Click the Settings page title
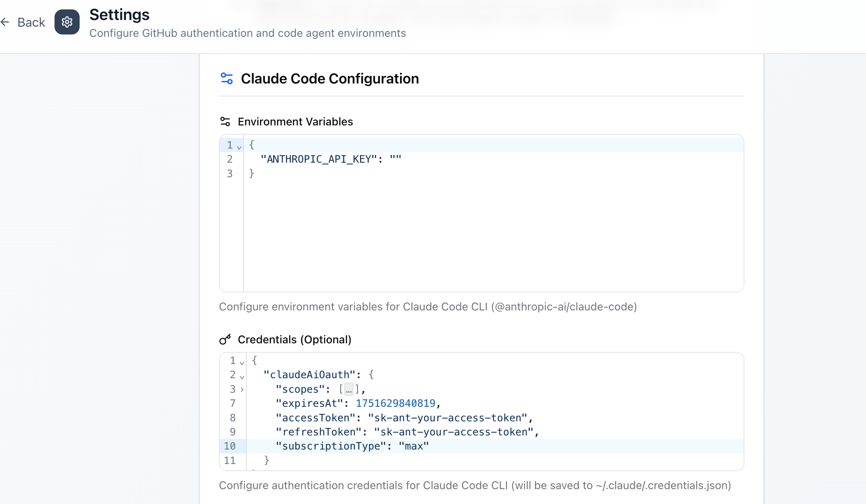Viewport: 866px width, 504px height. tap(119, 15)
